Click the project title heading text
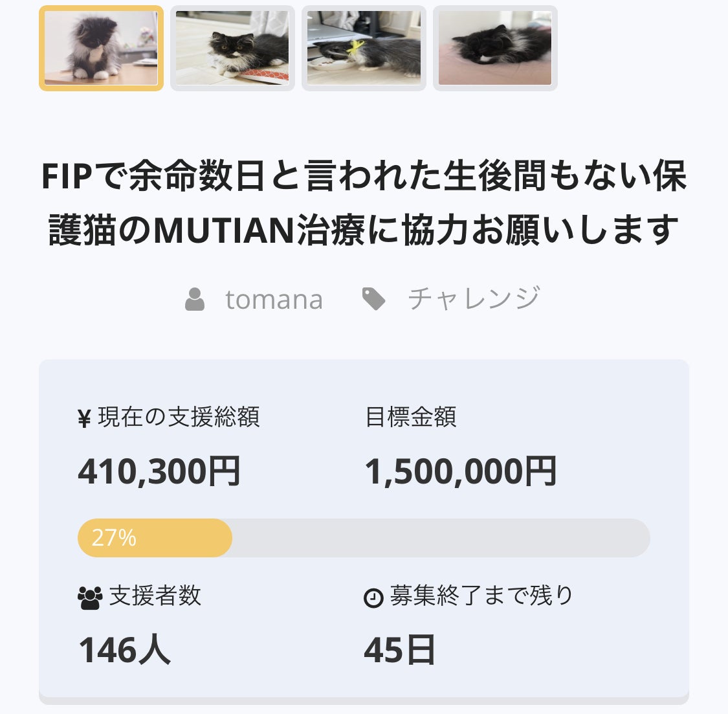This screenshot has height=714, width=728. (x=364, y=203)
